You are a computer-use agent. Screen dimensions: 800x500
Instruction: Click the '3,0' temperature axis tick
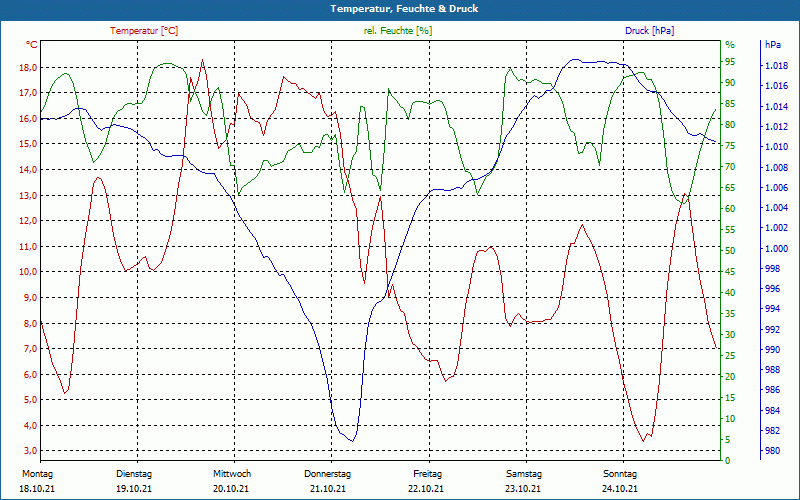tap(30, 451)
